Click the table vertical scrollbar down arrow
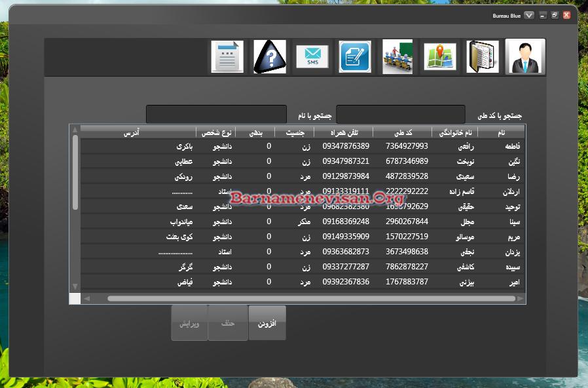588x388 pixels. pos(75,286)
